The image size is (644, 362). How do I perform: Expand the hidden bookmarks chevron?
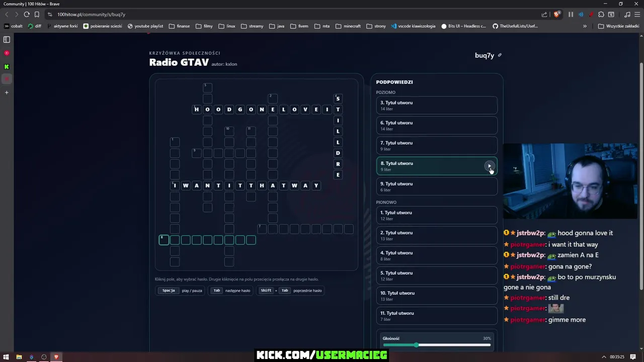(x=585, y=26)
